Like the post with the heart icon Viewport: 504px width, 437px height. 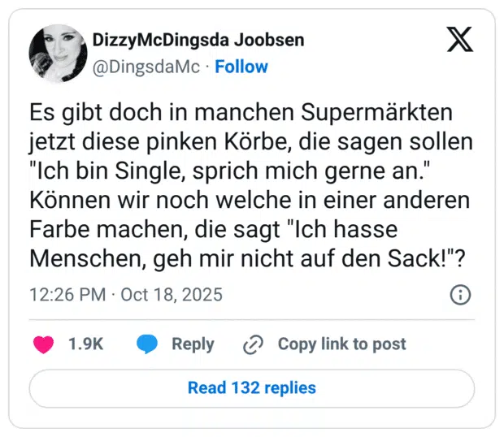coord(43,344)
